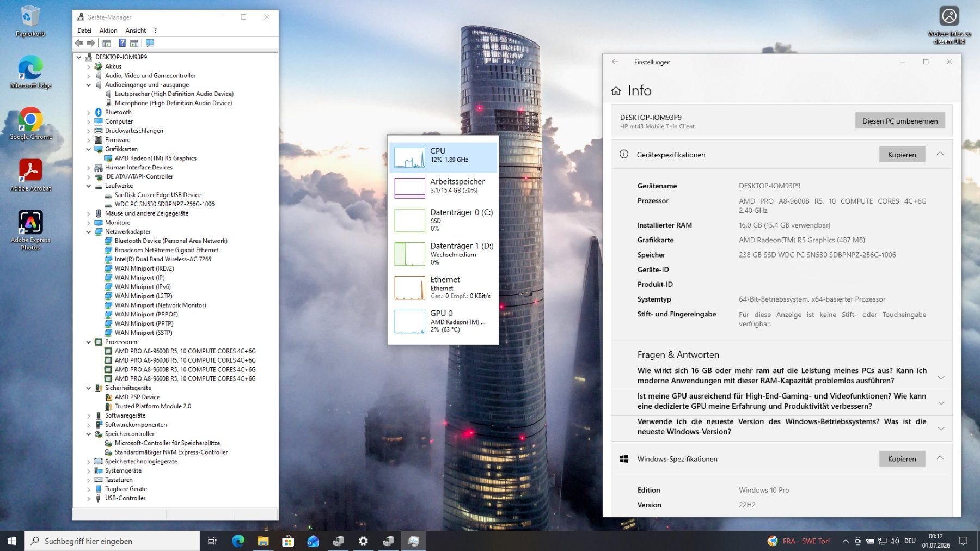This screenshot has height=551, width=980.
Task: Open Task View on the taskbar
Action: pyautogui.click(x=212, y=541)
